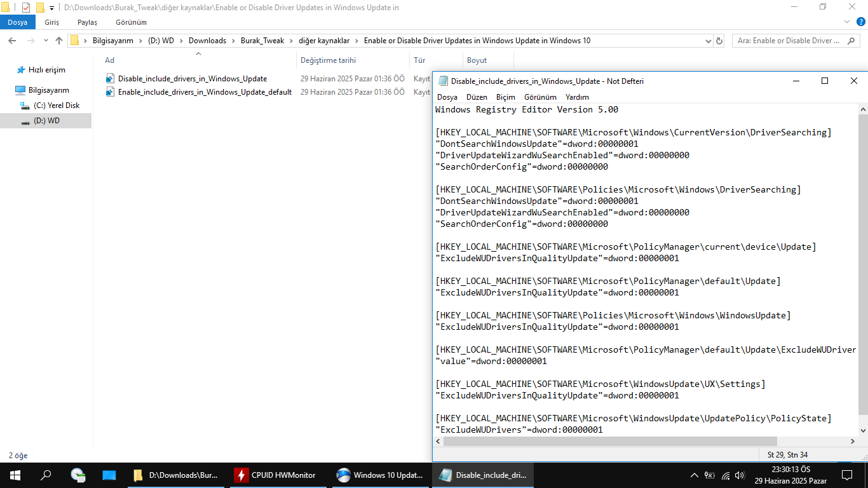Select Enable_include_drivers_in_Windows_Update_default file

tap(205, 92)
